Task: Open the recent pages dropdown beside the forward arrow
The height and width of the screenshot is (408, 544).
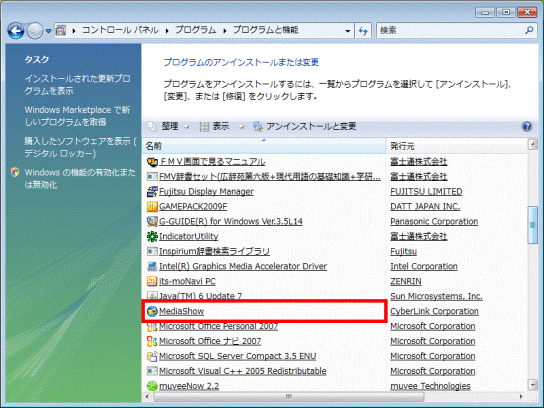Action: 49,31
